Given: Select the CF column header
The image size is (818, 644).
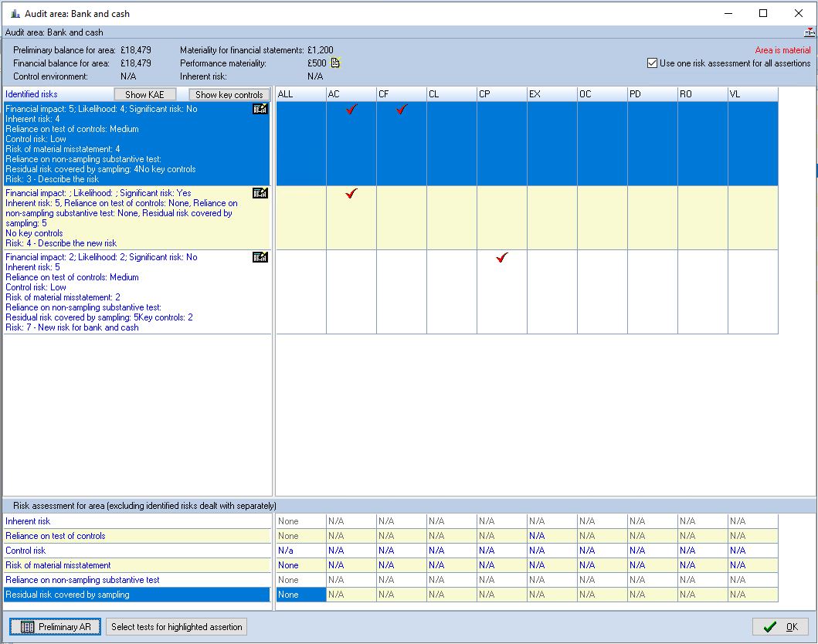Looking at the screenshot, I should 401,94.
